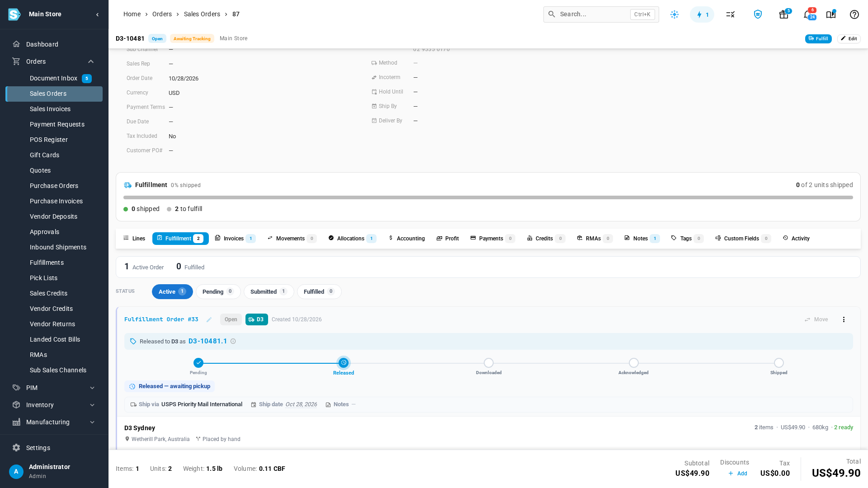This screenshot has height=488, width=868.
Task: Click the lightning bolt counter button
Action: 702,14
